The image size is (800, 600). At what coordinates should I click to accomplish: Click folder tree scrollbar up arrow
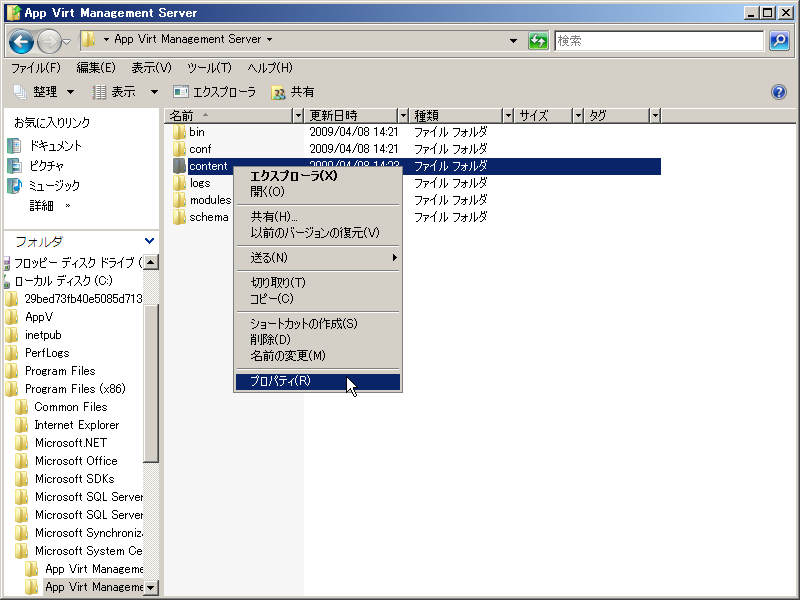[x=151, y=262]
